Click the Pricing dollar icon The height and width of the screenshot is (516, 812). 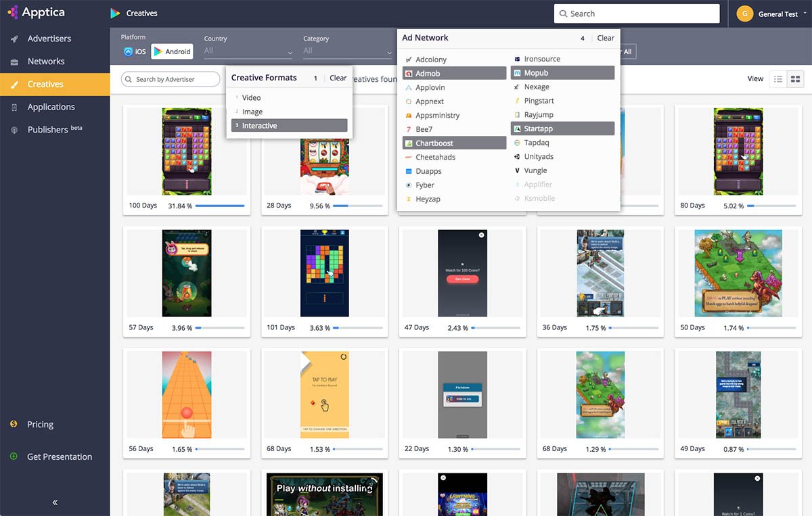tap(14, 424)
